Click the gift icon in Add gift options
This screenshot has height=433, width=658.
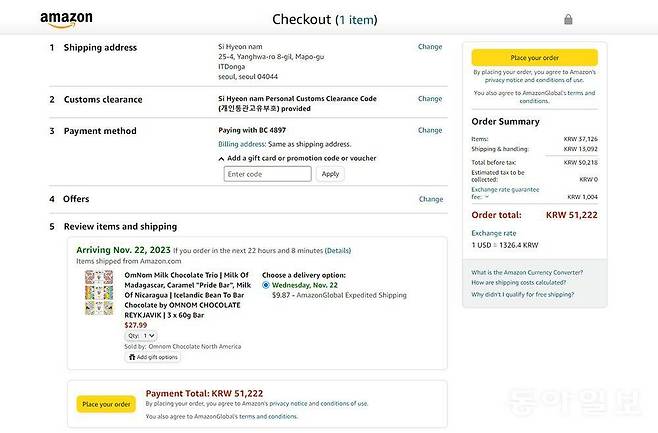[x=132, y=357]
